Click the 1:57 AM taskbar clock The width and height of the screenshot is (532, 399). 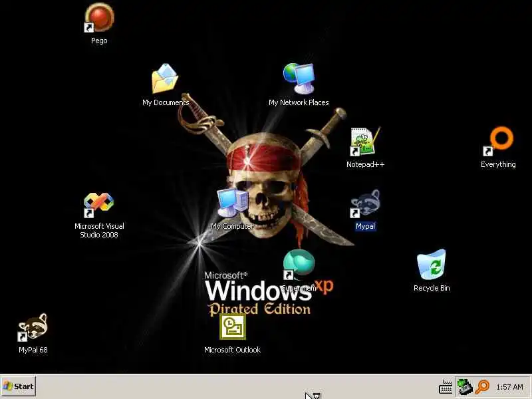tap(509, 387)
